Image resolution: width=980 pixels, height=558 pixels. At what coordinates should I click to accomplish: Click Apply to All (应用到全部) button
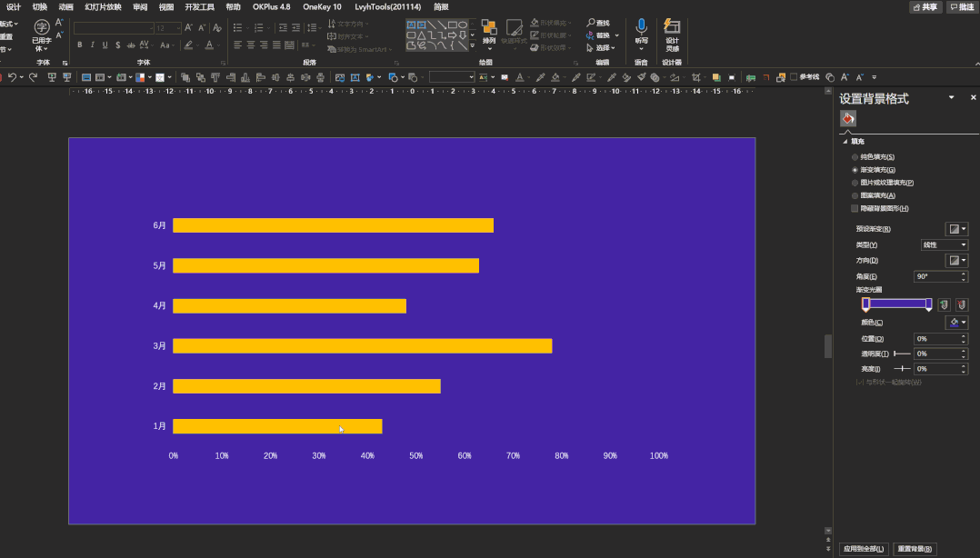(863, 549)
